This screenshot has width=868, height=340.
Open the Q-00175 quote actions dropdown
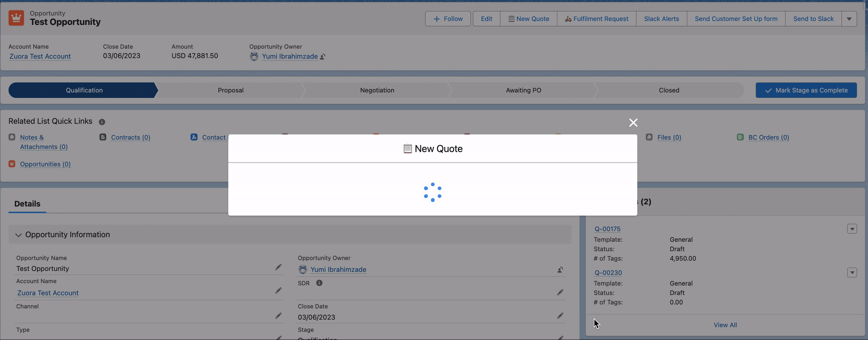852,229
